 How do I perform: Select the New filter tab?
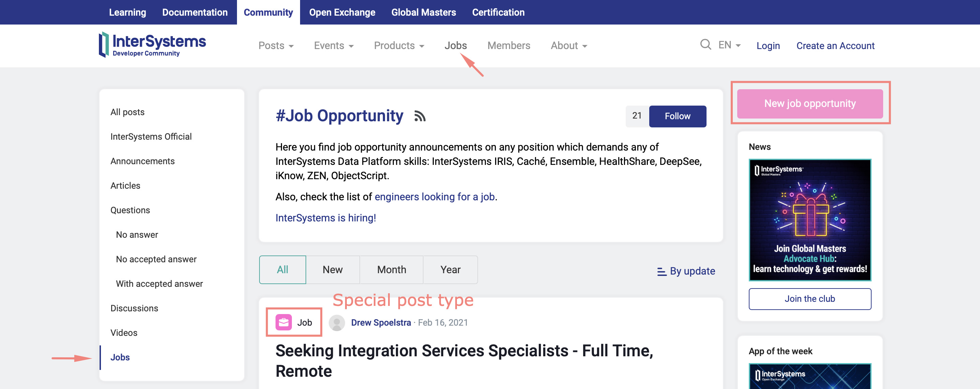click(x=332, y=270)
